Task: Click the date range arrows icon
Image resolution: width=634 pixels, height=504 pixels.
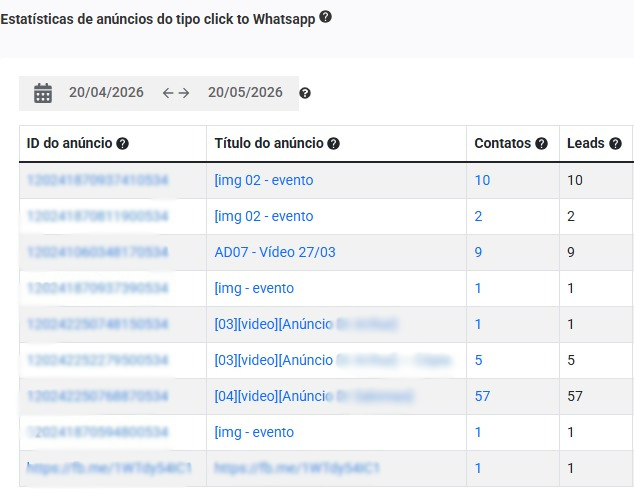Action: pyautogui.click(x=176, y=93)
